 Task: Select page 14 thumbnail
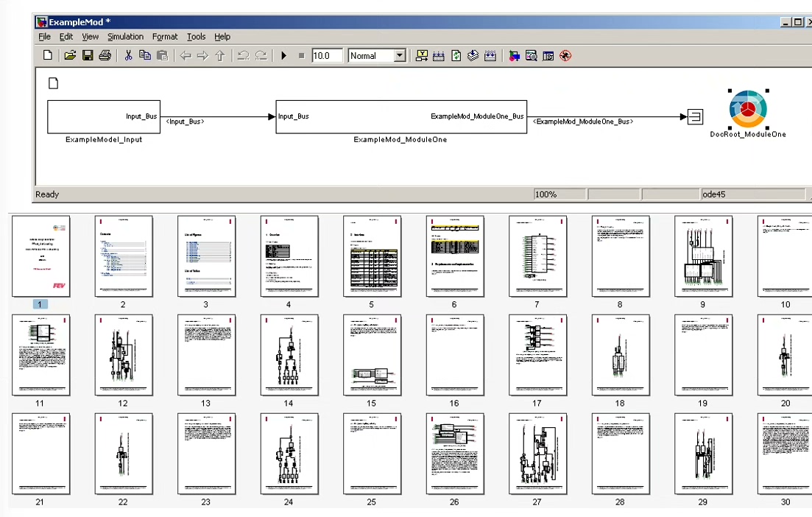pos(289,355)
